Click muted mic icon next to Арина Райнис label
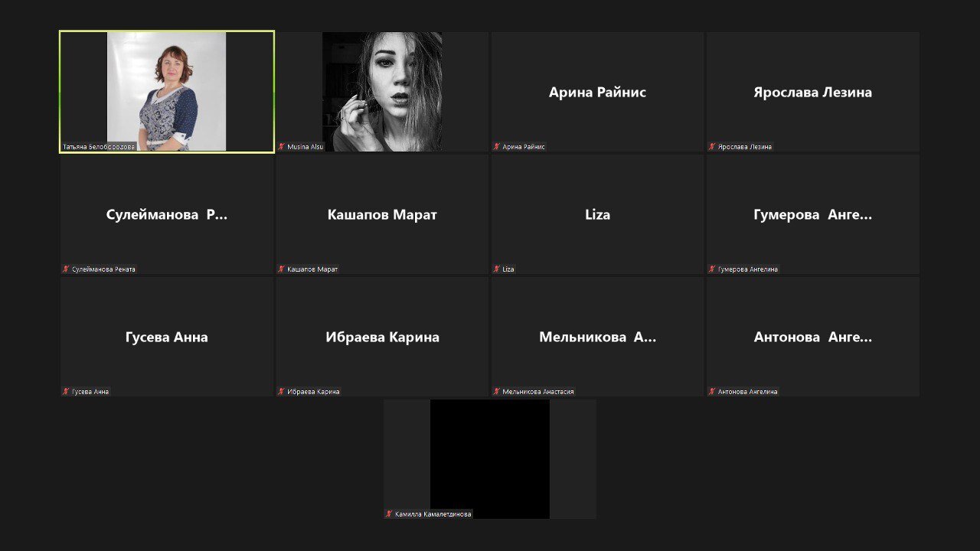 (497, 147)
